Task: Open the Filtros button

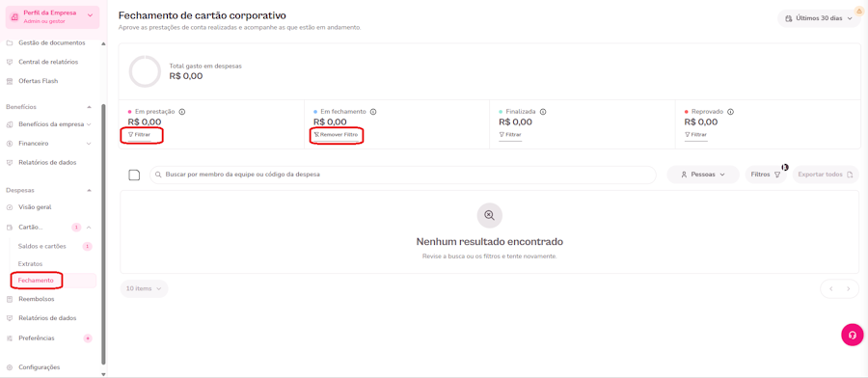Action: pyautogui.click(x=766, y=175)
